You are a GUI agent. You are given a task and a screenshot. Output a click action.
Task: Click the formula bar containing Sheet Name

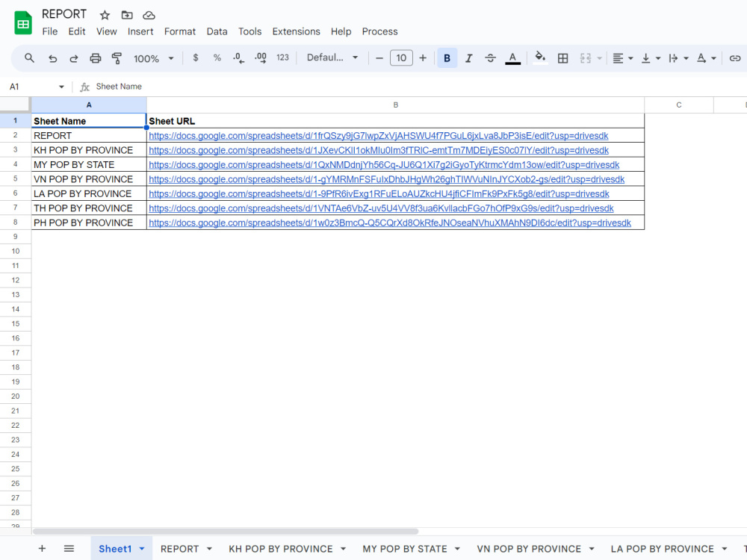coord(419,87)
